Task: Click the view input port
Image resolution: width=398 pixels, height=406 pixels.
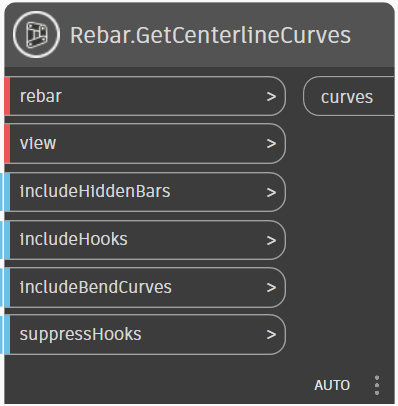Action: coord(145,143)
